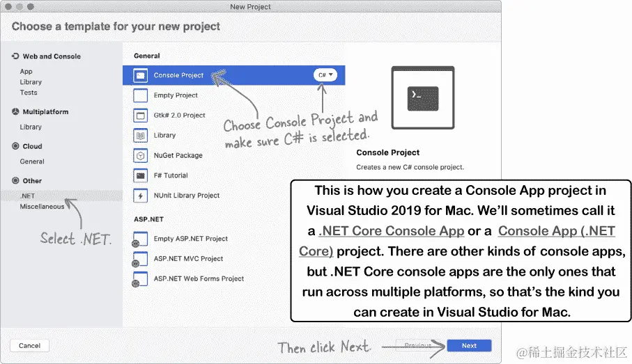Select Library under Web and Console
Viewport: 632px width, 364px height.
click(x=31, y=81)
